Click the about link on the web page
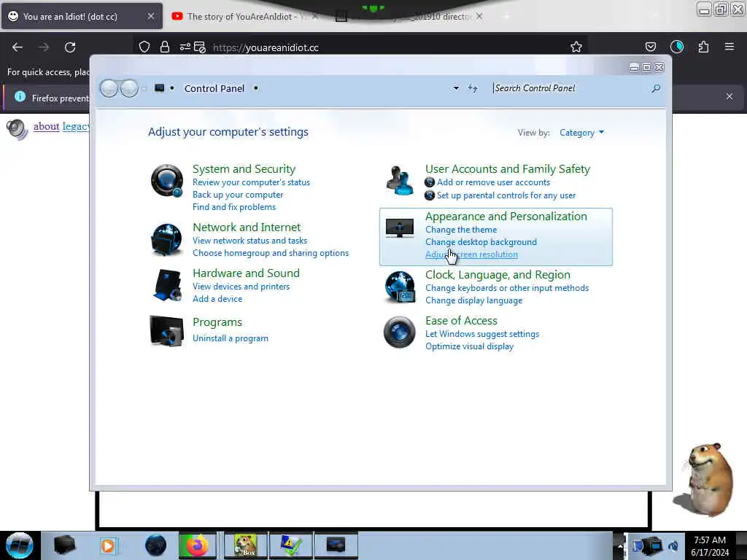The height and width of the screenshot is (560, 747). click(46, 126)
